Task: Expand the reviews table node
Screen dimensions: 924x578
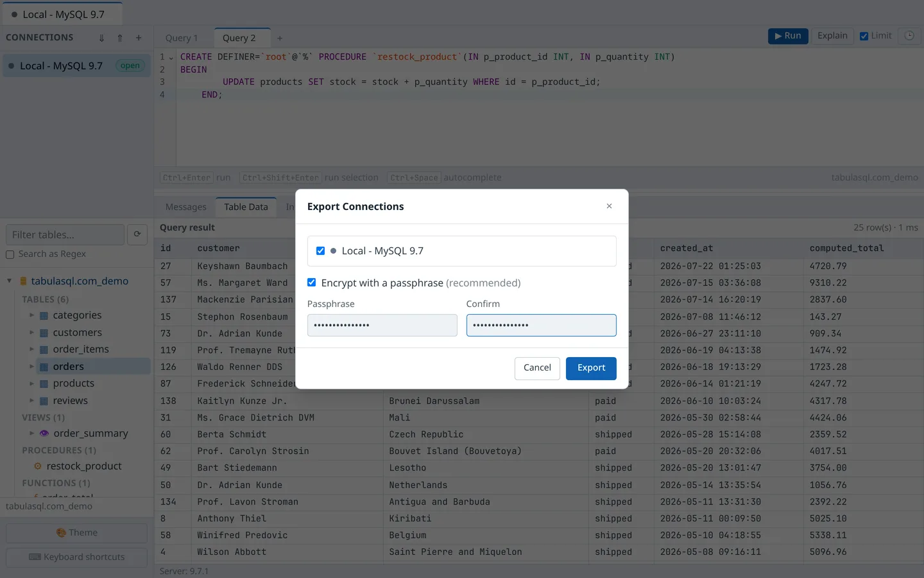Action: click(31, 401)
